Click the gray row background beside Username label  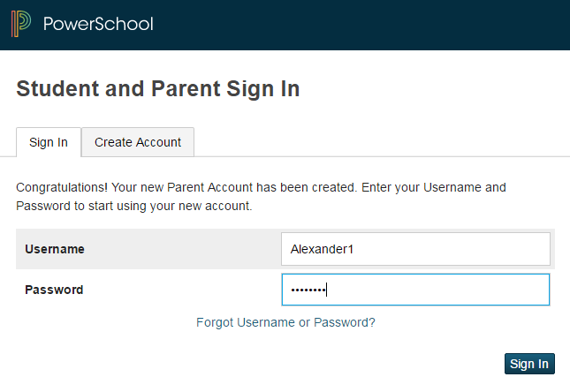182,249
